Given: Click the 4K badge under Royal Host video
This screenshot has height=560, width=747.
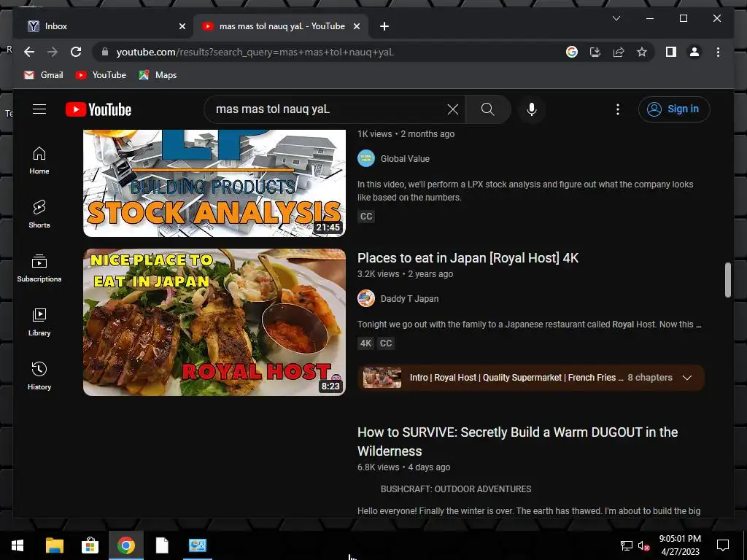Looking at the screenshot, I should click(x=366, y=343).
